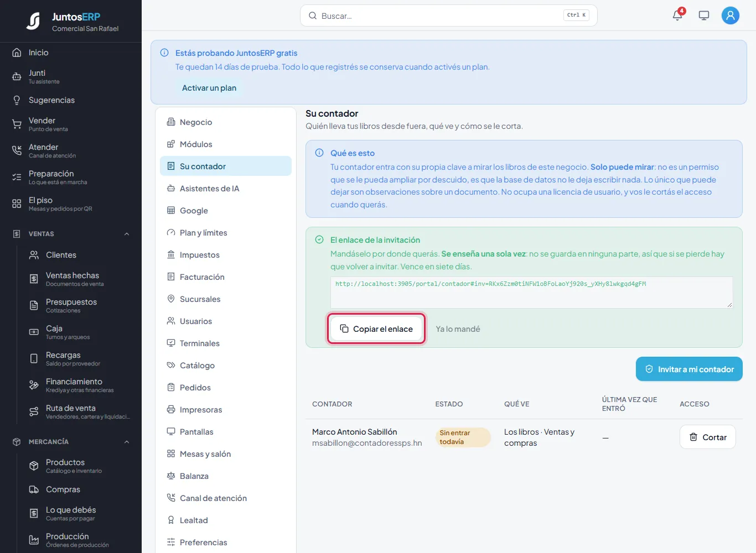
Task: Open Usuarios settings
Action: pyautogui.click(x=226, y=321)
